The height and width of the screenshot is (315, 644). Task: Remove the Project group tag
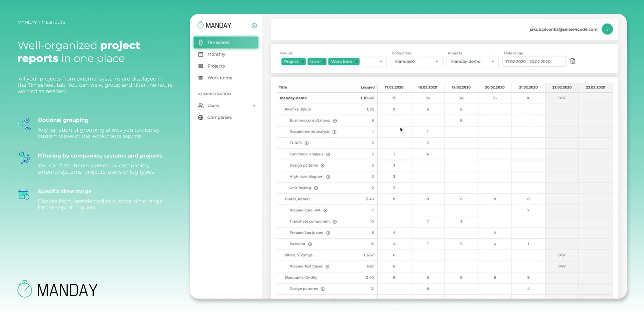303,62
